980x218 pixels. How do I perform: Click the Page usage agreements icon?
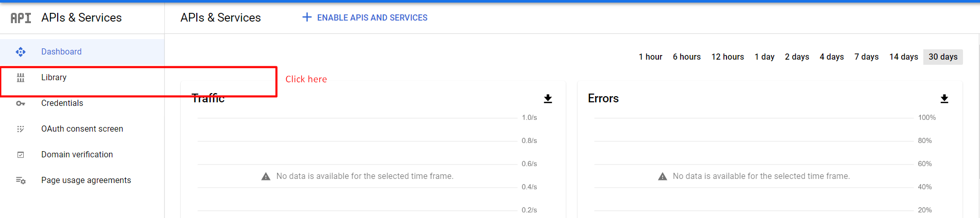(21, 180)
